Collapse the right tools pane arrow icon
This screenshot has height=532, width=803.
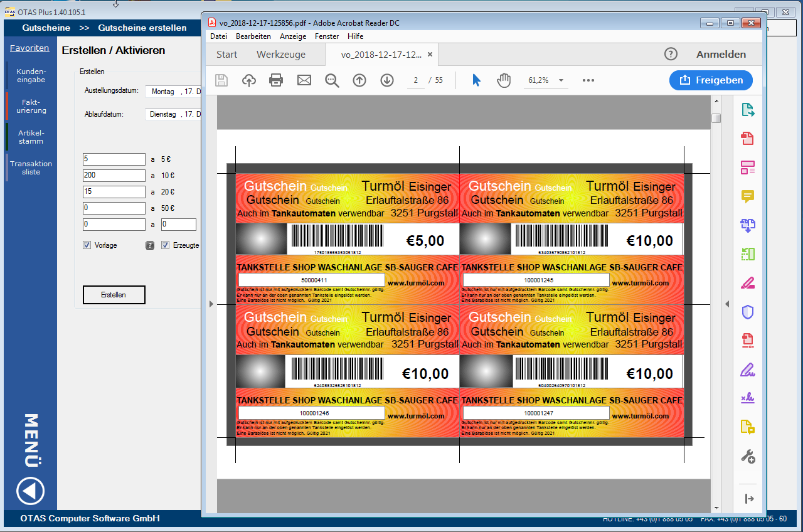(749, 499)
